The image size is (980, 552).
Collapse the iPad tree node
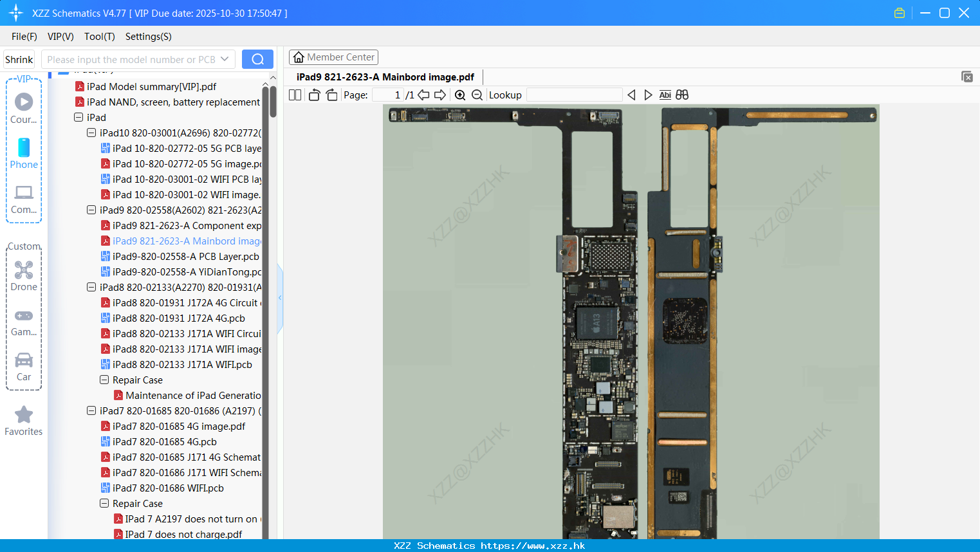pos(79,117)
